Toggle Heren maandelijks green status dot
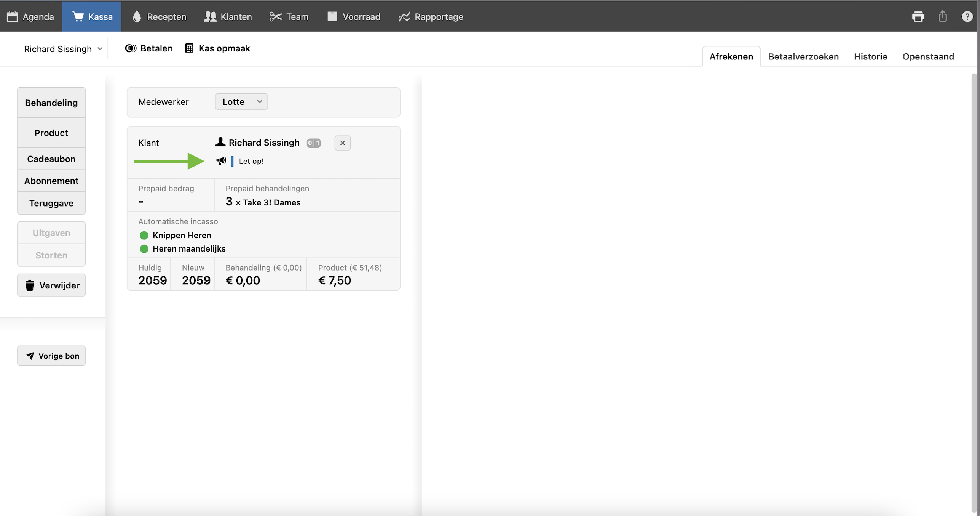 144,248
